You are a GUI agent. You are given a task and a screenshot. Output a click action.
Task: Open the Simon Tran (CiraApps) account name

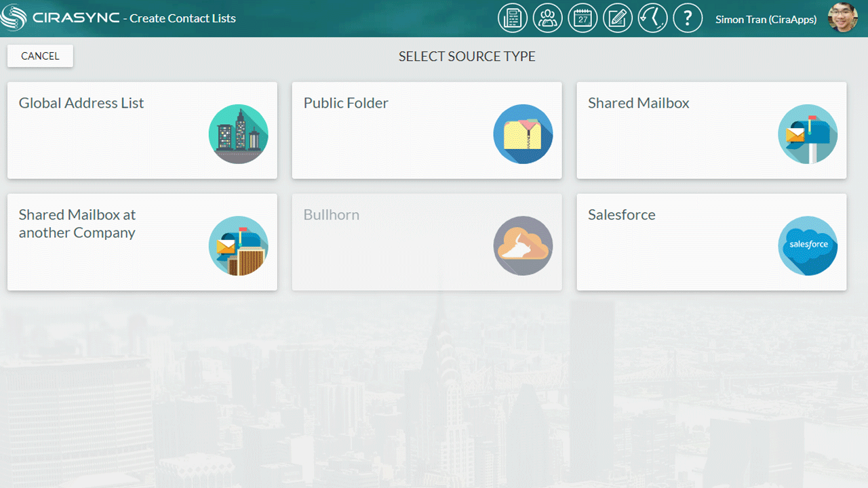pos(766,19)
